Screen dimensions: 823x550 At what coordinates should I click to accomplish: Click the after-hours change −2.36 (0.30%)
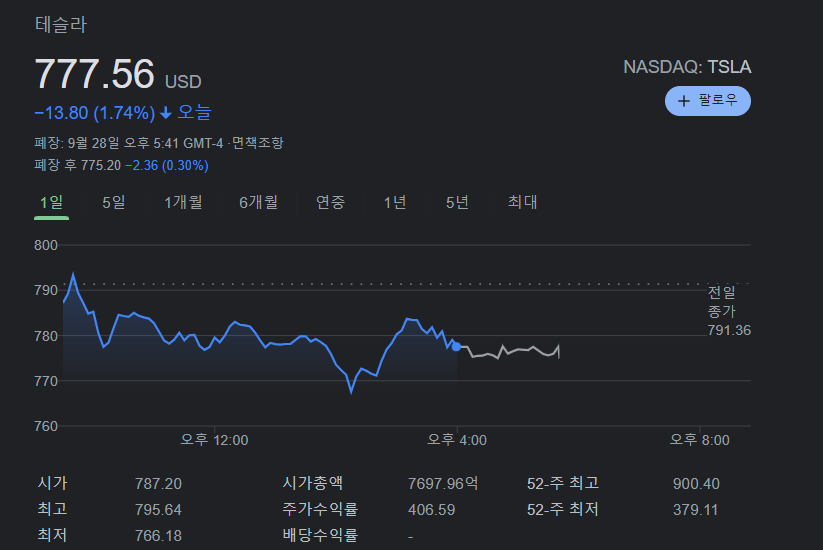pos(167,165)
